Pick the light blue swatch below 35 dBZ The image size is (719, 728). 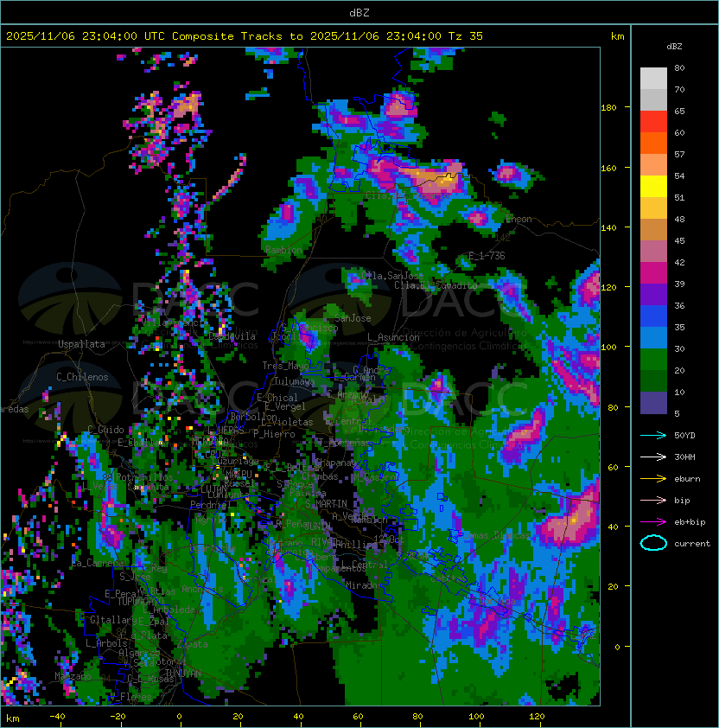[x=653, y=338]
